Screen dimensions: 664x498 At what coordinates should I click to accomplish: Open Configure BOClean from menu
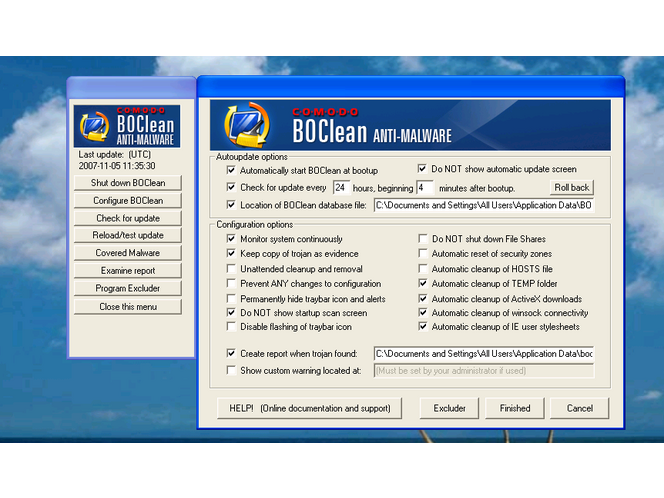[128, 201]
